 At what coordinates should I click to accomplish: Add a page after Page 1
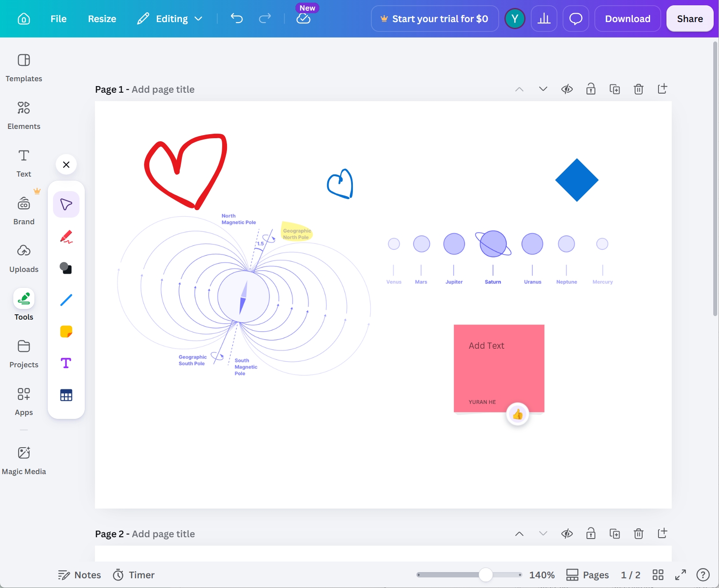[x=662, y=89]
